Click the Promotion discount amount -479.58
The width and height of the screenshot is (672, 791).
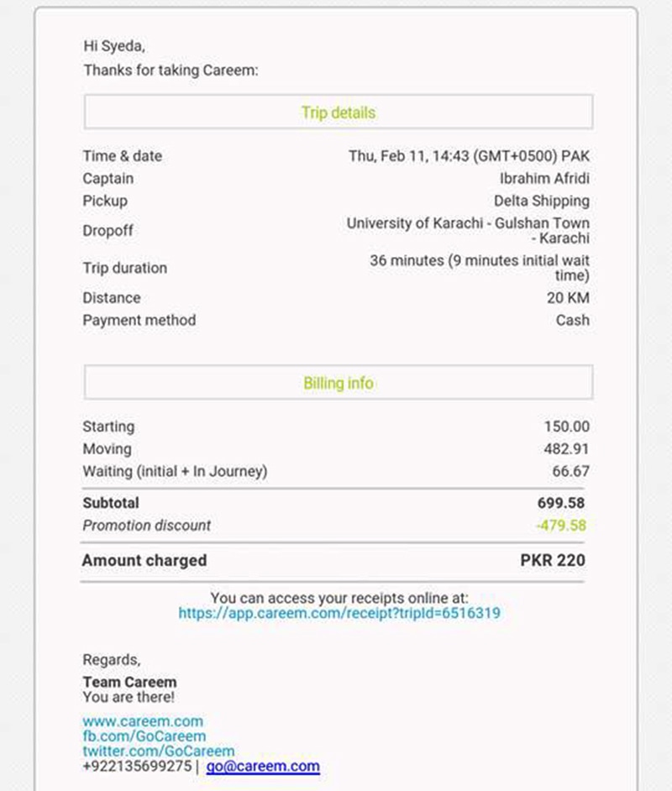[x=561, y=526]
